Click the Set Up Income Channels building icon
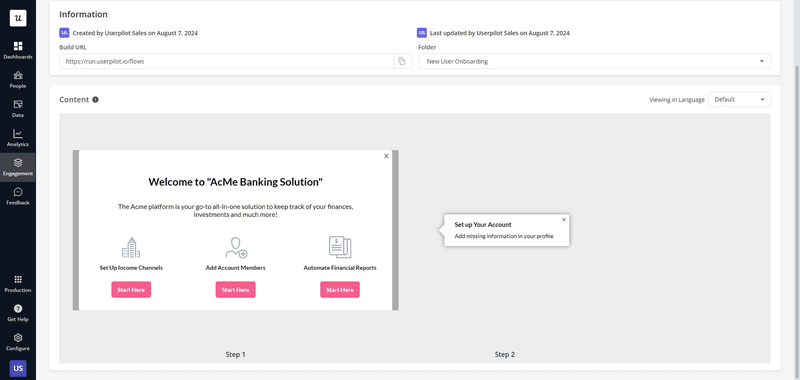Screen dimensions: 800x380 click(x=131, y=247)
